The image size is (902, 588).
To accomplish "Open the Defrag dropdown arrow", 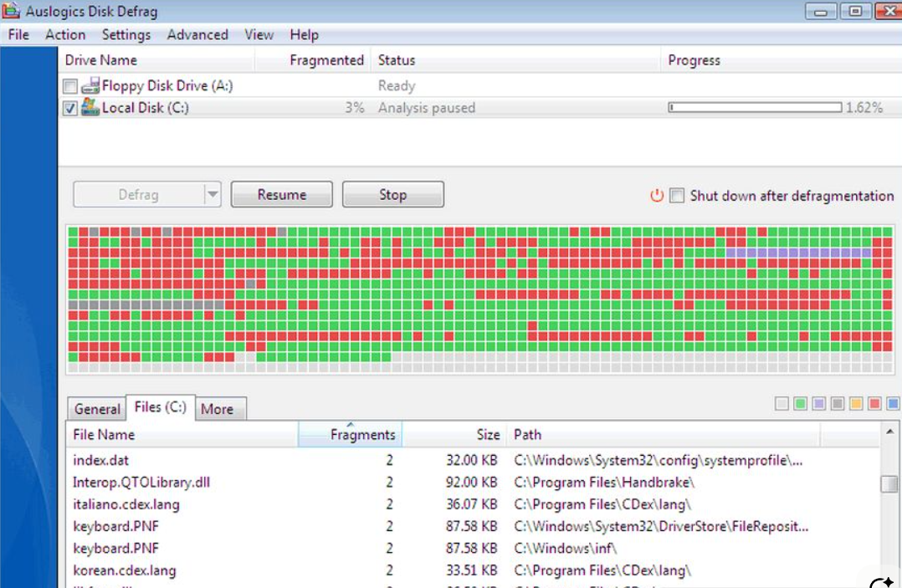I will 213,194.
